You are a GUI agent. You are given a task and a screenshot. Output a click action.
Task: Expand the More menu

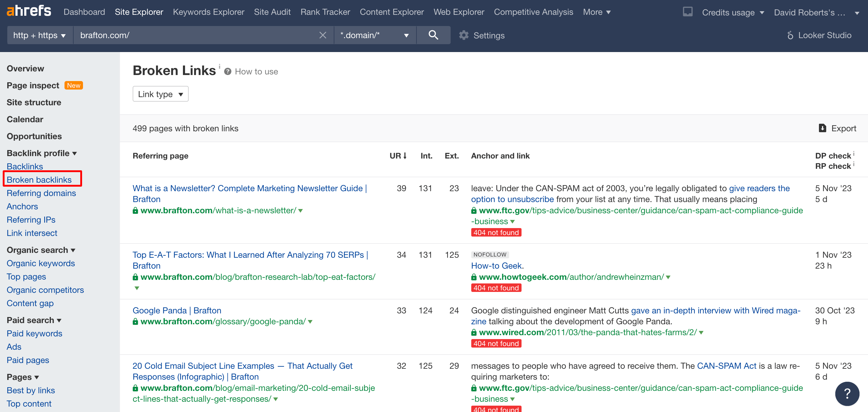coord(596,12)
